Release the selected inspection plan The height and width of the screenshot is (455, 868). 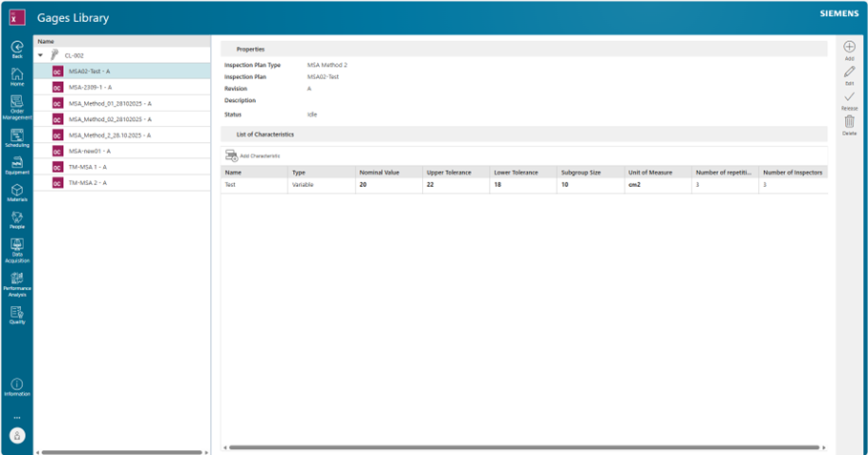click(849, 98)
